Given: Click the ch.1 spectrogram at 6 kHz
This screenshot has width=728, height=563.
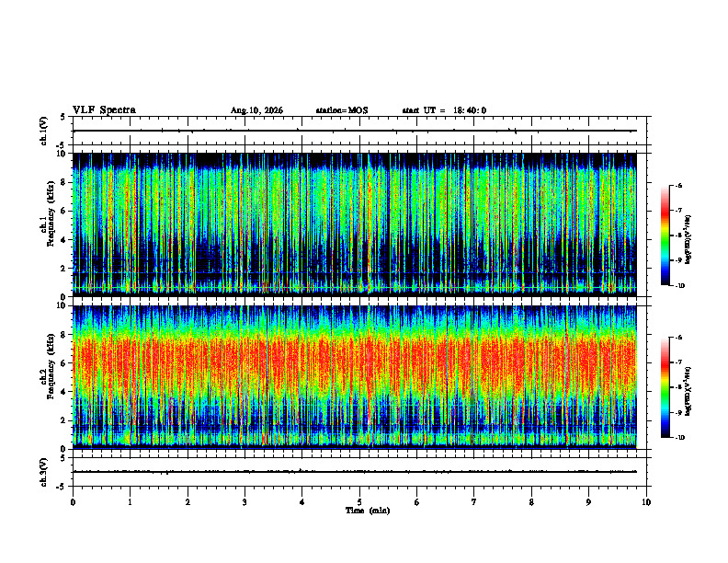Looking at the screenshot, I should coord(355,211).
